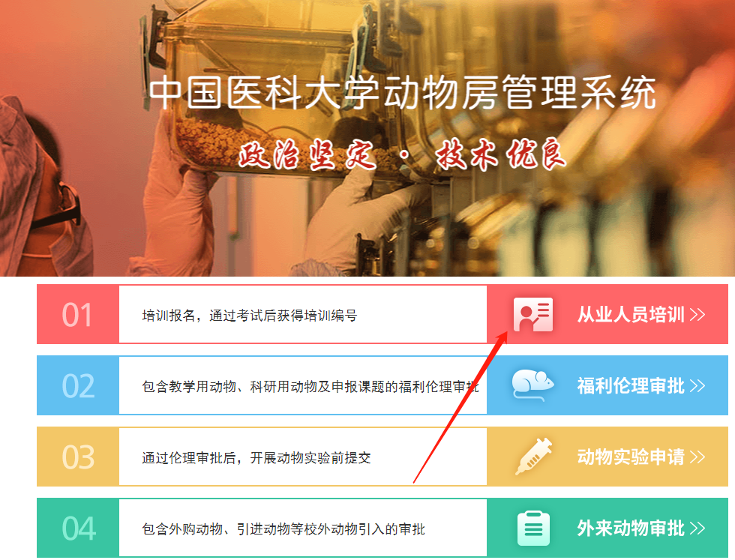Screen dimensions: 735x560
Task: Click the double chevron after 从业人员培训
Action: pos(697,314)
